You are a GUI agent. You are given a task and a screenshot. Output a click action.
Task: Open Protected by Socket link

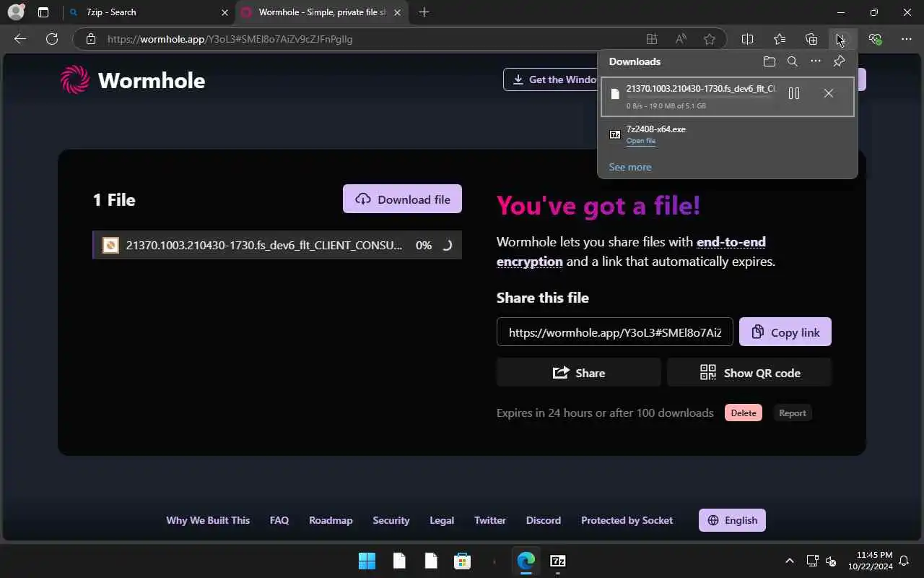pyautogui.click(x=627, y=520)
